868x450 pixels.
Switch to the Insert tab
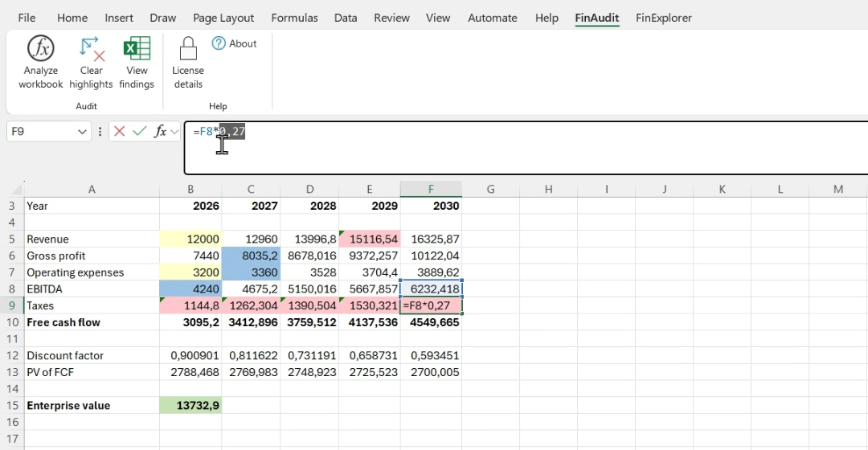coord(119,18)
